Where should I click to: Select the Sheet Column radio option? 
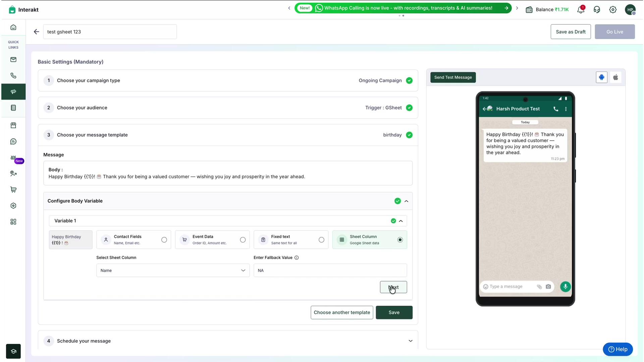400,240
